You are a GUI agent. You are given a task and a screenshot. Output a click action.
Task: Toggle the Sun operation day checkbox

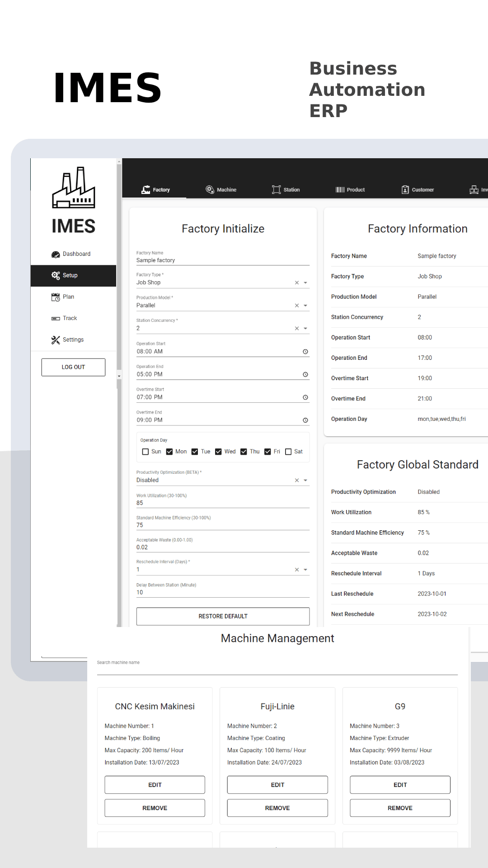[x=145, y=452]
